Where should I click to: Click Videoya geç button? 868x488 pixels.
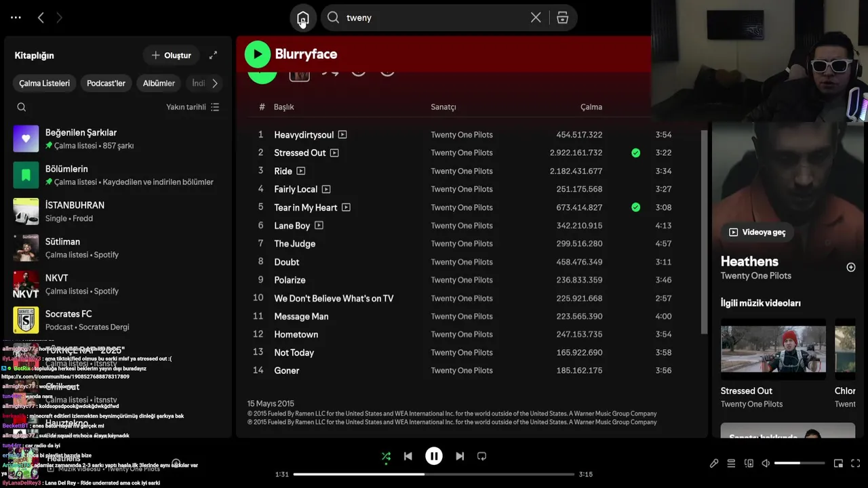pyautogui.click(x=757, y=232)
